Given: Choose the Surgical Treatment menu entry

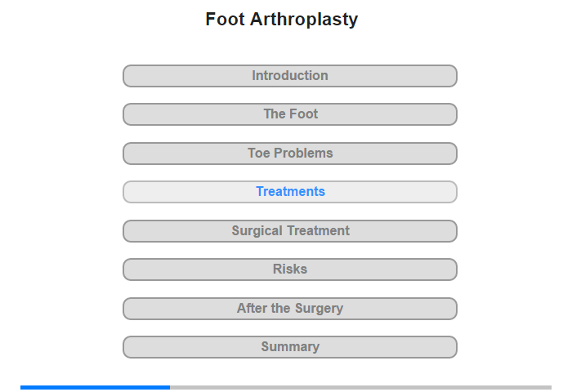Looking at the screenshot, I should tap(290, 231).
